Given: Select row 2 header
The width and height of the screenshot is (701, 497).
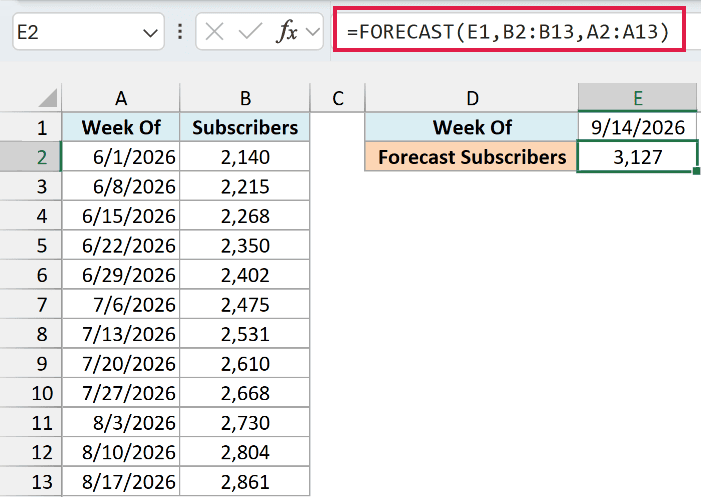Looking at the screenshot, I should (30, 157).
